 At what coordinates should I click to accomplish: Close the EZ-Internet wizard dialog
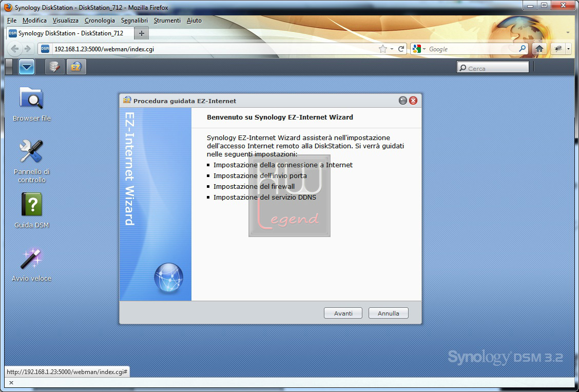(413, 101)
